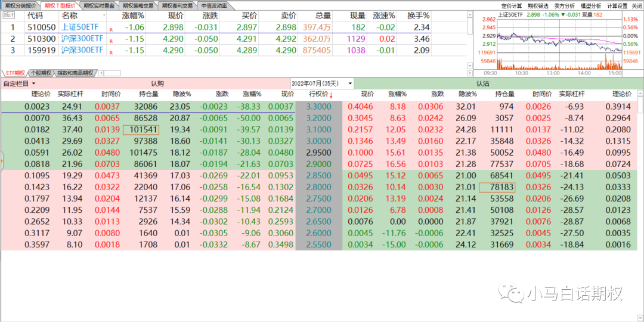Click the red R marker for 上证50ETF
Image resolution: width=644 pixels, height=322 pixels.
111,29
